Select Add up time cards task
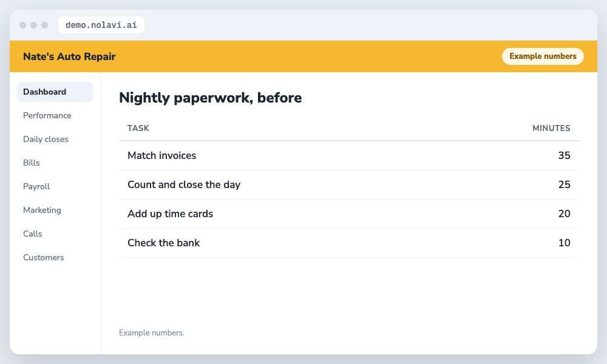The width and height of the screenshot is (607, 364). [x=171, y=214]
